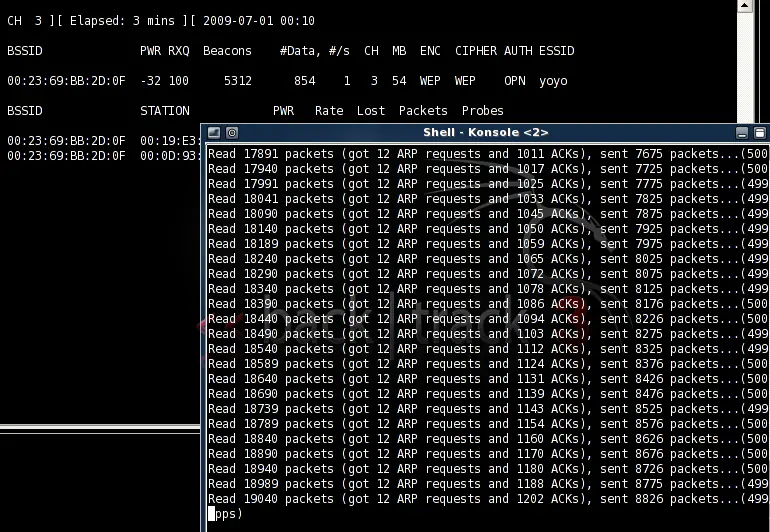Click the 'CH 3' channel indicator at top

[25, 21]
